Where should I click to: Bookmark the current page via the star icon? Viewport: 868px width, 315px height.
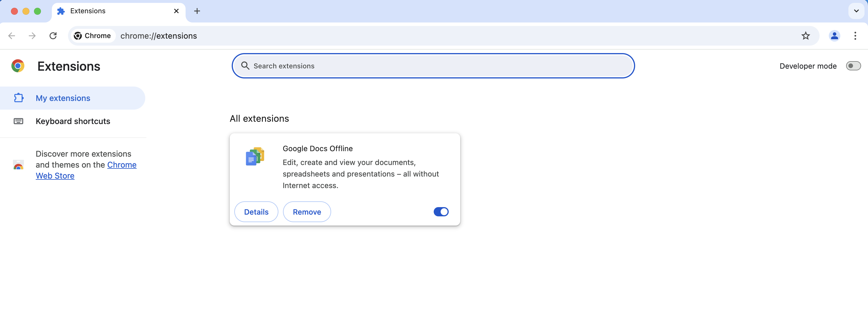click(805, 36)
